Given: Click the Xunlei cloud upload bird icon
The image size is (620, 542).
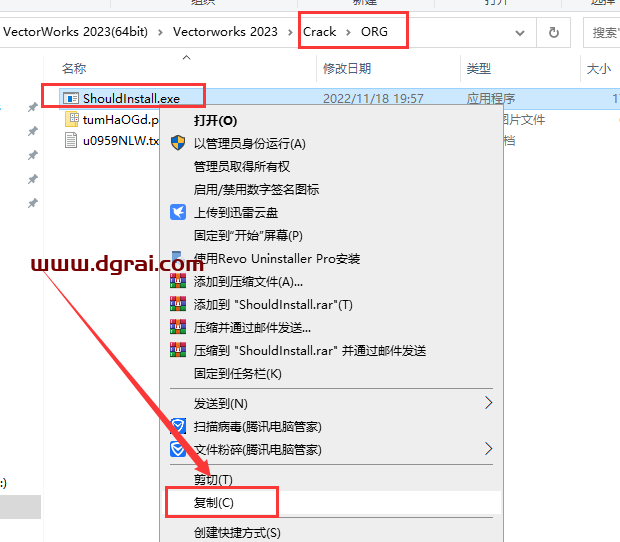Looking at the screenshot, I should tap(178, 212).
